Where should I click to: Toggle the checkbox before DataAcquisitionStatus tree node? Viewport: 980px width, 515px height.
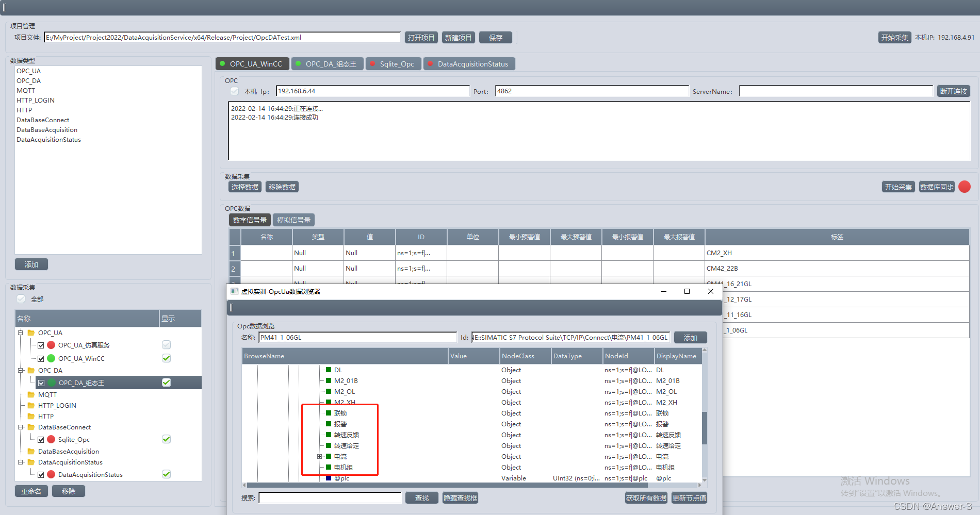41,475
